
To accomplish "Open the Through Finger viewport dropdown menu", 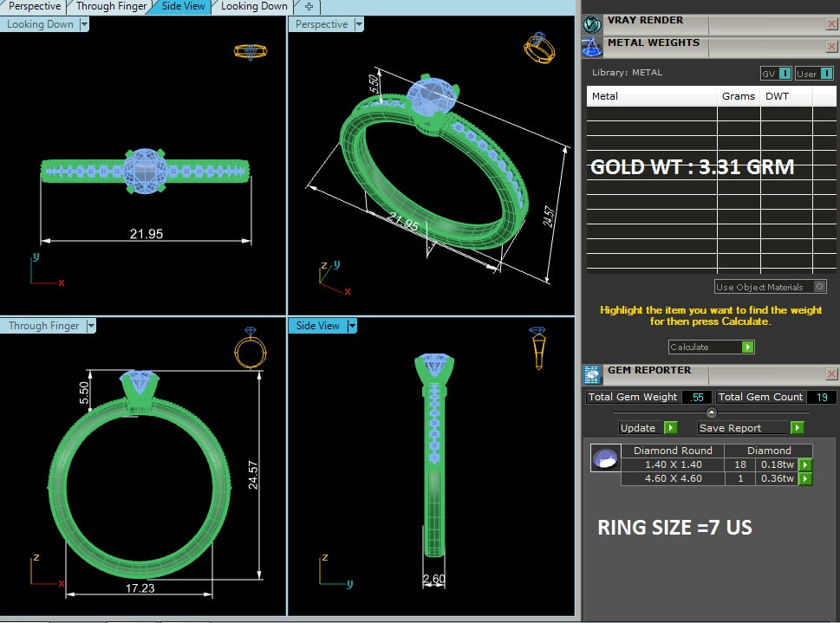I will 90,326.
